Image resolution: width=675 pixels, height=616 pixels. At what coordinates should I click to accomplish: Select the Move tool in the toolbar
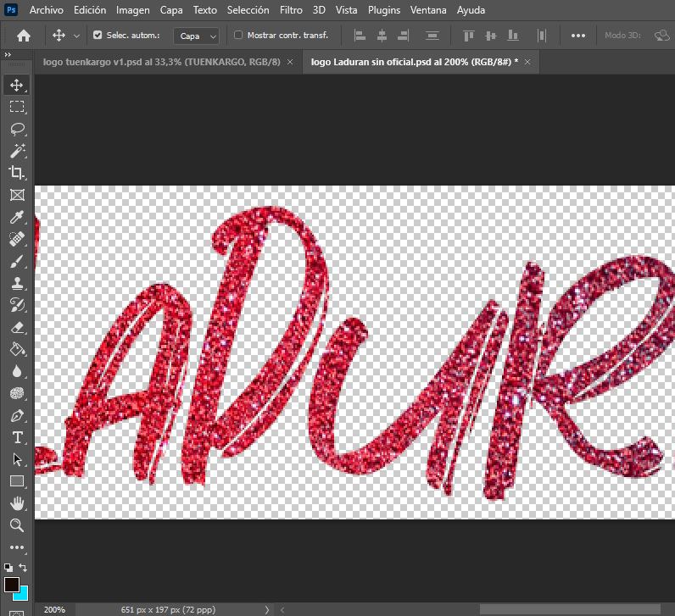tap(17, 85)
